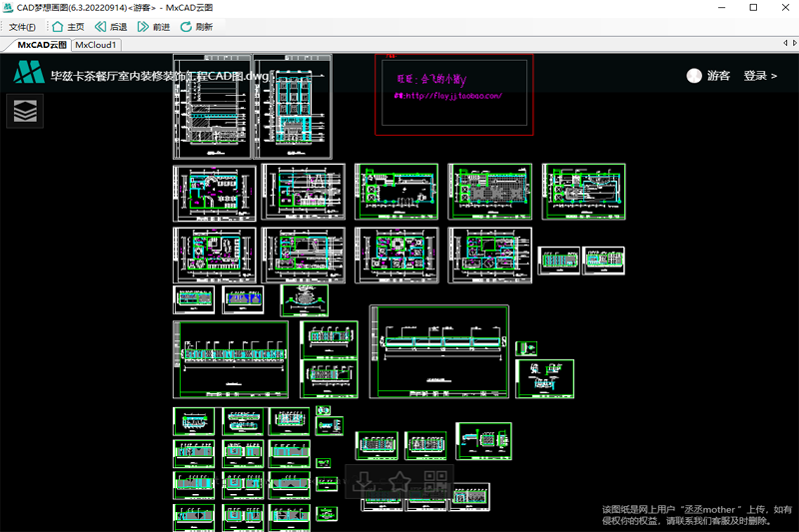Go back with the 后退 button

tap(110, 27)
